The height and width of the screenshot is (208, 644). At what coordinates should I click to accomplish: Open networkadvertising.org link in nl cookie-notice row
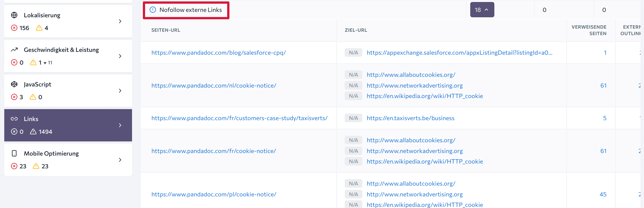[x=415, y=86]
